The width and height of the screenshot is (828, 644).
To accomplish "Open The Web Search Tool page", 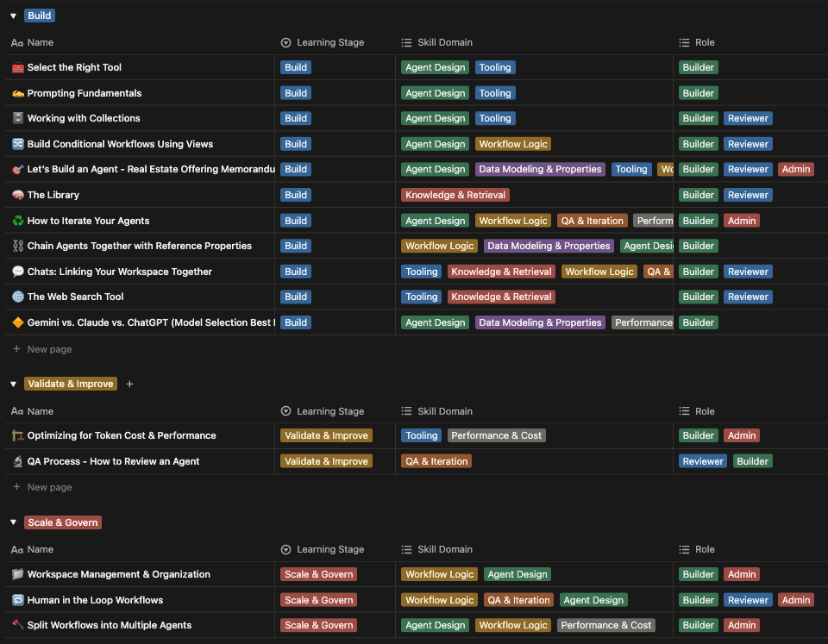I will point(75,297).
